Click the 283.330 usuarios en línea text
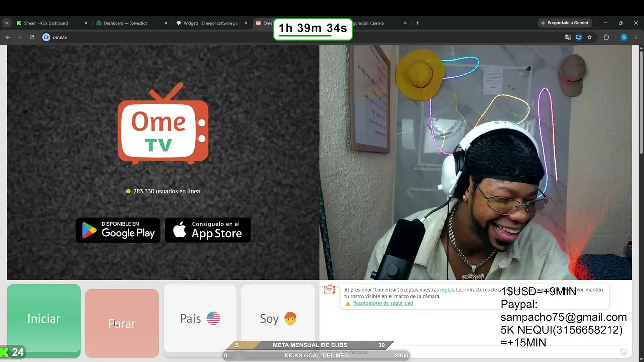 tap(167, 191)
